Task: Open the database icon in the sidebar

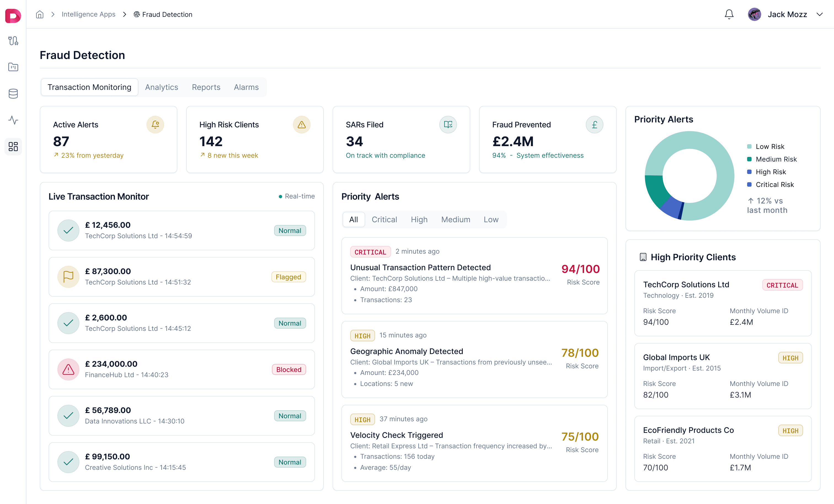Action: (13, 94)
